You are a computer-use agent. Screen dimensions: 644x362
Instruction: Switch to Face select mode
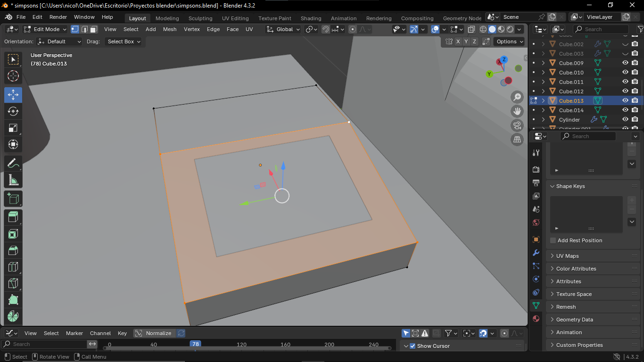tap(93, 29)
